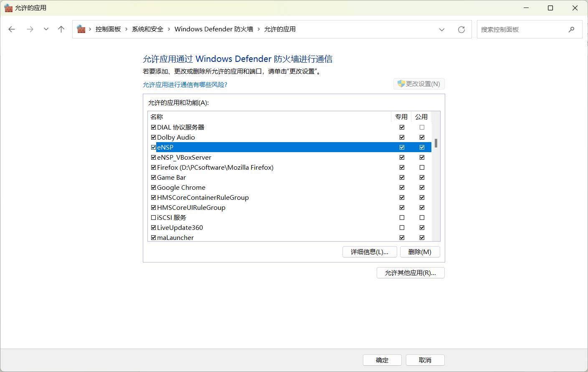Expand the address bar history dropdown
588x372 pixels.
(442, 29)
